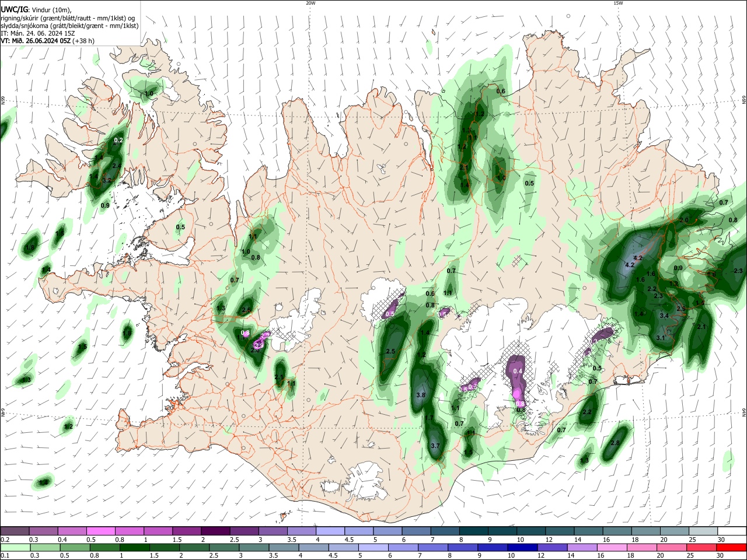Select the light pink 16 mm rain swatch
The height and width of the screenshot is (560, 747).
612,547
